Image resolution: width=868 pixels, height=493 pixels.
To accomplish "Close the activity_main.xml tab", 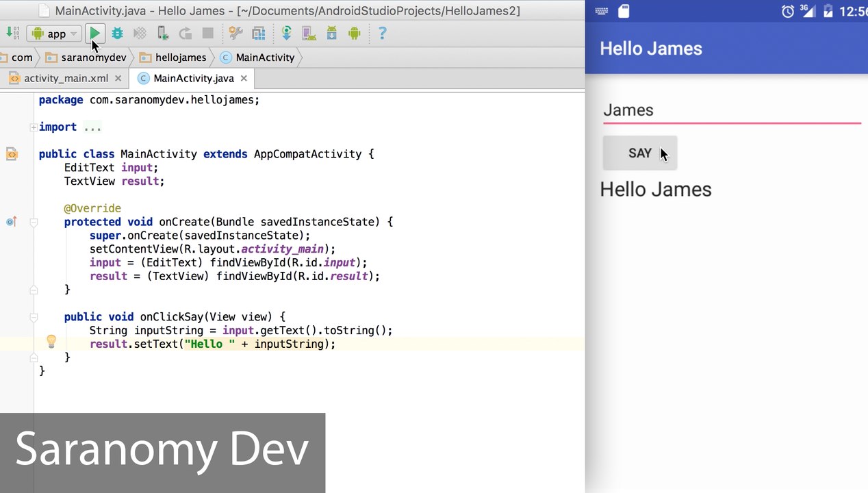I will pos(118,79).
